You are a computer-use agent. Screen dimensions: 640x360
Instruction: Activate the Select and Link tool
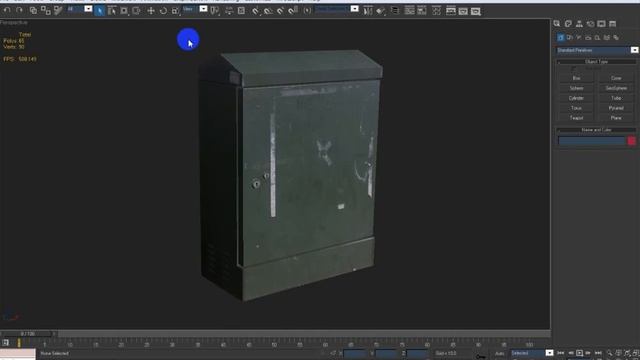click(33, 11)
